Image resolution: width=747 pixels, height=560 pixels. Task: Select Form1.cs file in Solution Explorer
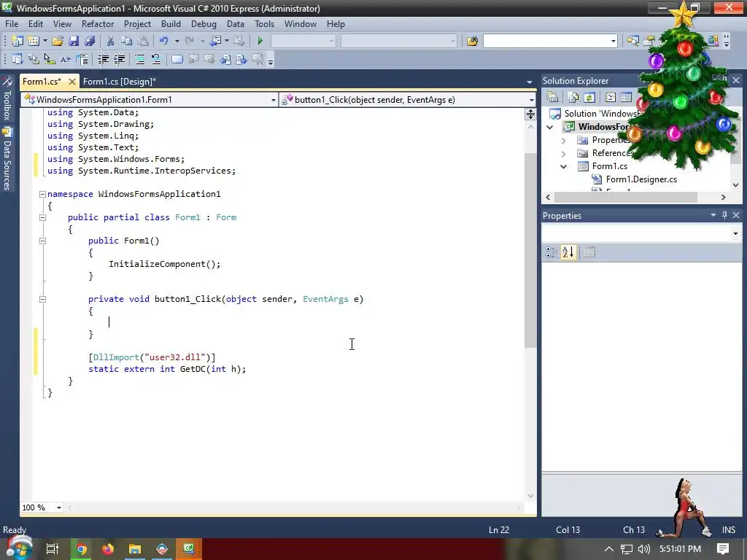pos(609,166)
